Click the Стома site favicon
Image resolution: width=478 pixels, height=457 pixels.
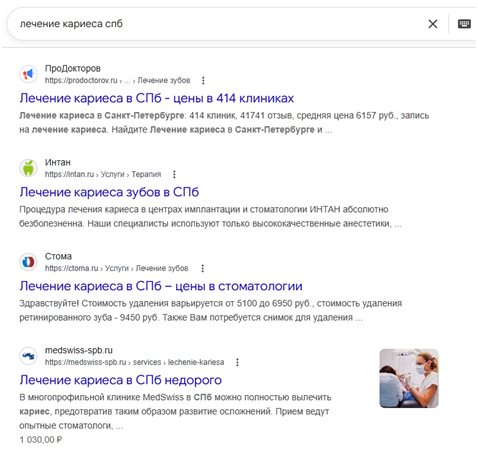coord(28,262)
